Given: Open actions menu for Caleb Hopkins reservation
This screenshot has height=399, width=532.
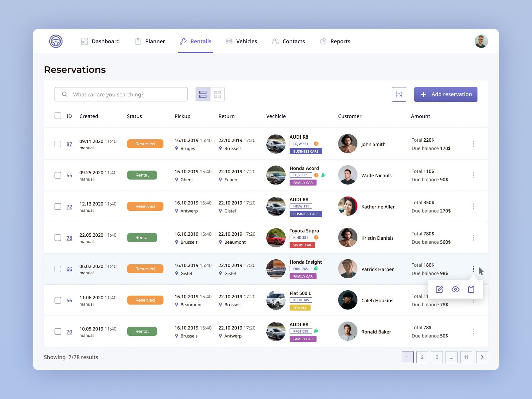Looking at the screenshot, I should (x=473, y=301).
